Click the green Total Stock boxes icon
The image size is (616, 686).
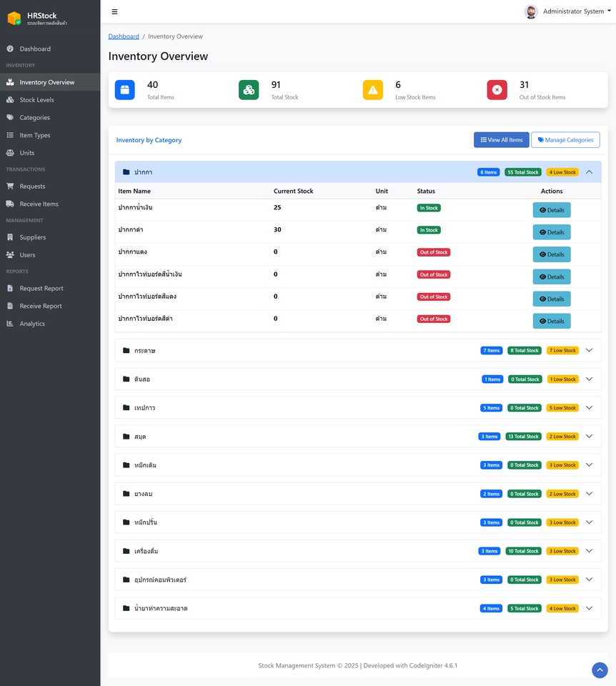[249, 90]
